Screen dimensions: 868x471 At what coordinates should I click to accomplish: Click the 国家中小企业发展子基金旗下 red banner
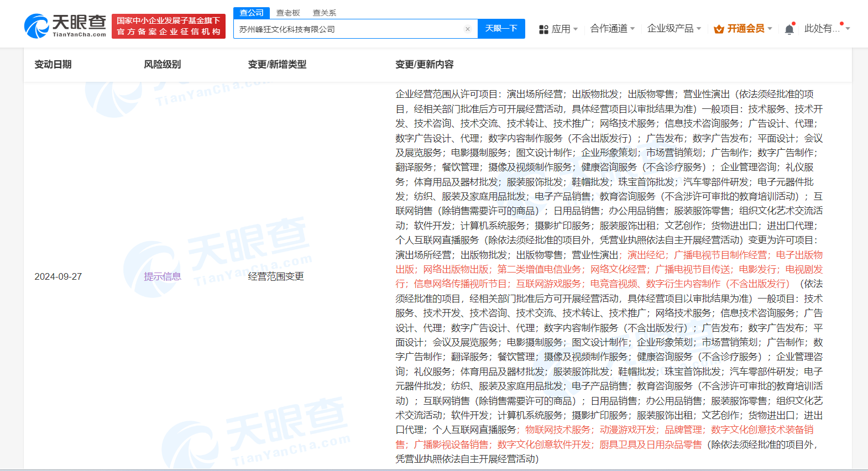169,26
